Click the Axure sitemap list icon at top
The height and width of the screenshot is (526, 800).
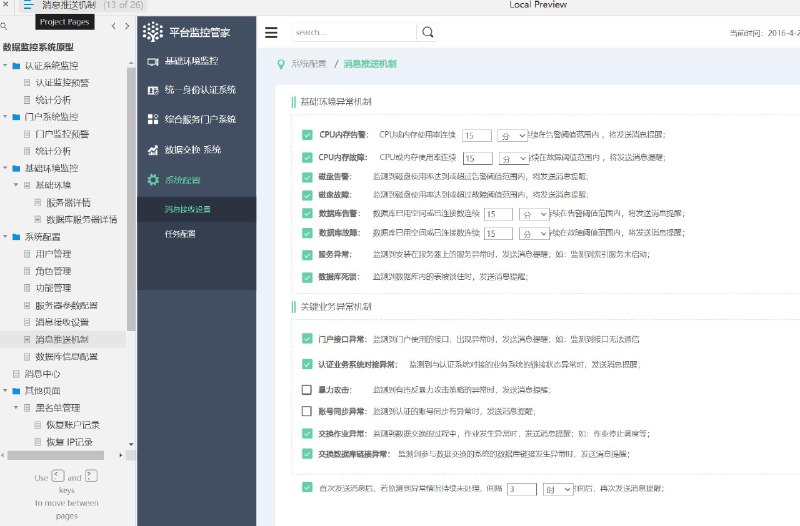28,5
